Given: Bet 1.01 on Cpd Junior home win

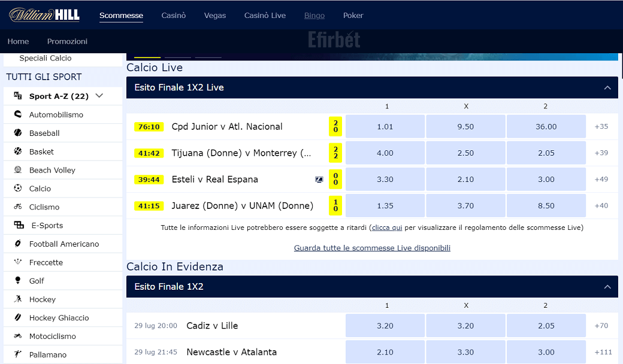Looking at the screenshot, I should click(385, 127).
